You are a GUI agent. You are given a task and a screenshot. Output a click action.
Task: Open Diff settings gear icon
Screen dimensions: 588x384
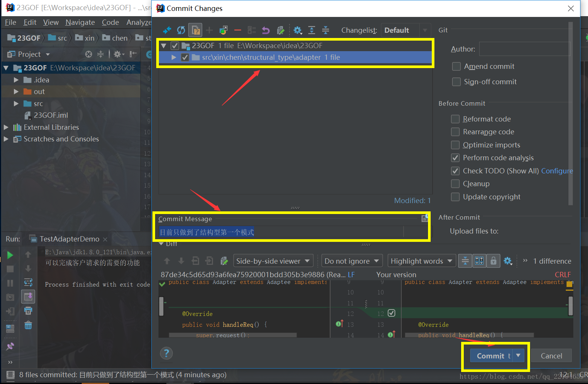(x=508, y=261)
